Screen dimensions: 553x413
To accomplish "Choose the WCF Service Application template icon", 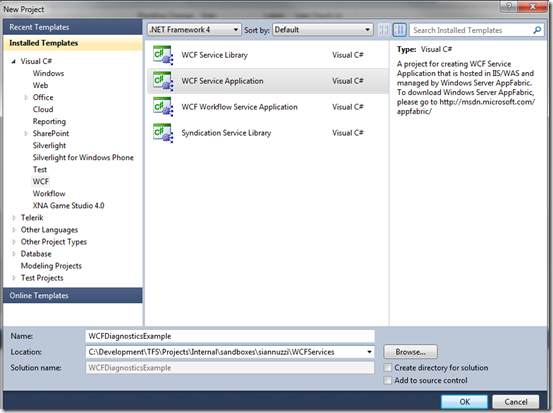I will click(x=163, y=81).
